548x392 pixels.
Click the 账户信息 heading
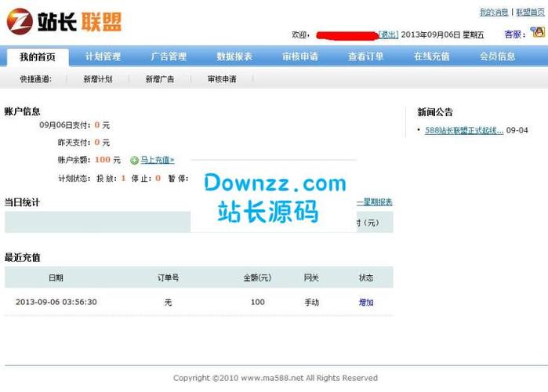click(x=23, y=111)
